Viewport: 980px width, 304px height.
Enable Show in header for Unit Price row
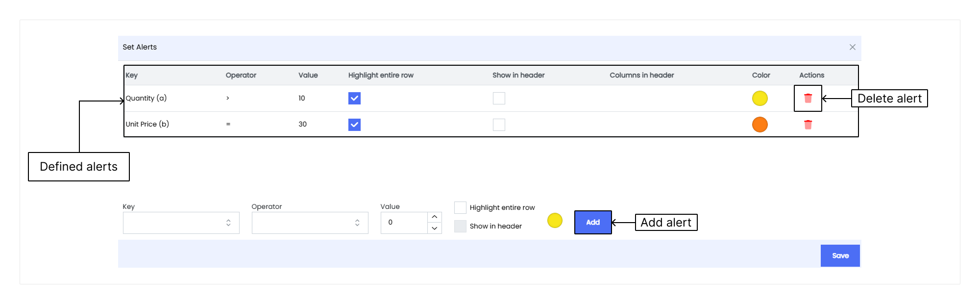tap(499, 125)
